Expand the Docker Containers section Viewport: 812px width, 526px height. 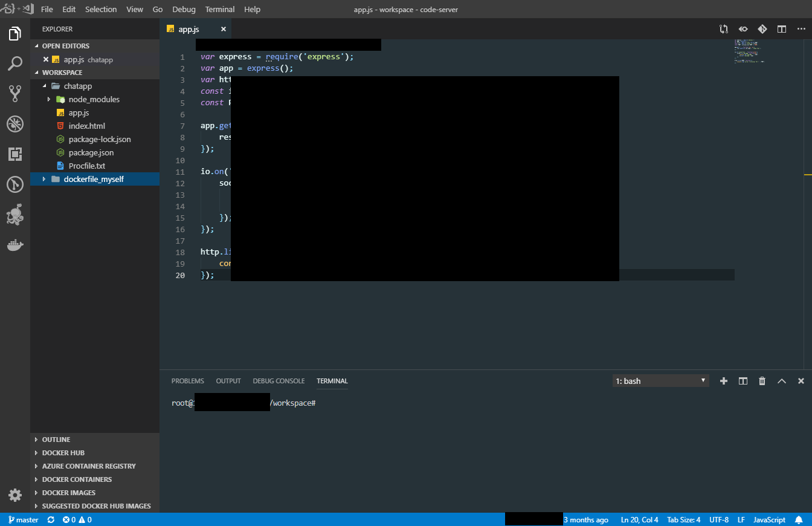point(77,479)
